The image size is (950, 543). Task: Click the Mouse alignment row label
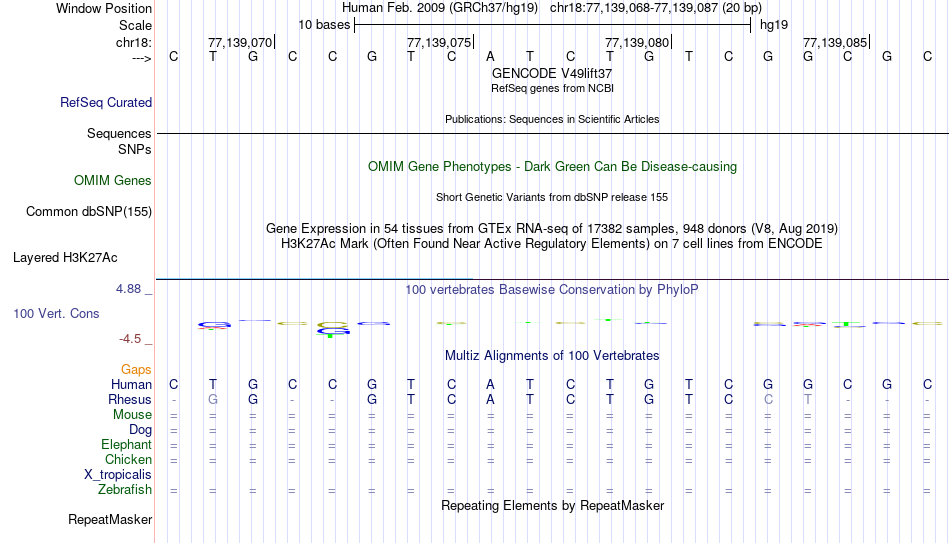coord(132,415)
